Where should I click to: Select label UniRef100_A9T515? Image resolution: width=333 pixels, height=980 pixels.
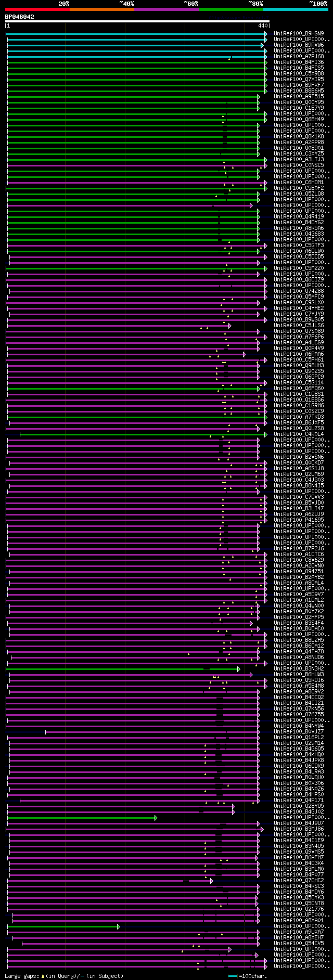(x=299, y=97)
